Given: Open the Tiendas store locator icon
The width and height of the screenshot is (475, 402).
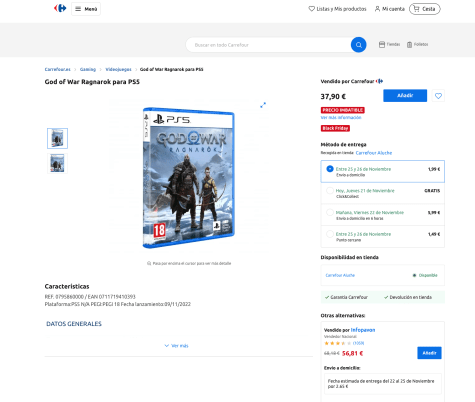Looking at the screenshot, I should [382, 44].
